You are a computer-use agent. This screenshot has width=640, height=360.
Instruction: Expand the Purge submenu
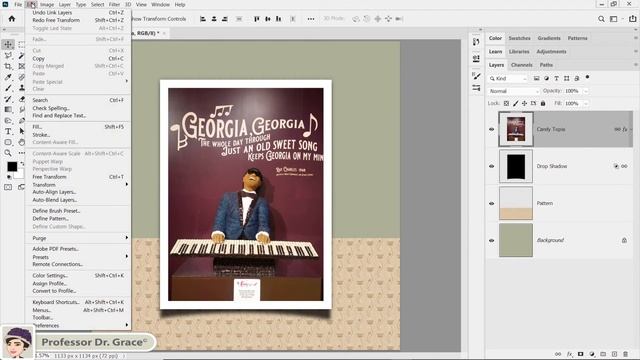tap(78, 238)
